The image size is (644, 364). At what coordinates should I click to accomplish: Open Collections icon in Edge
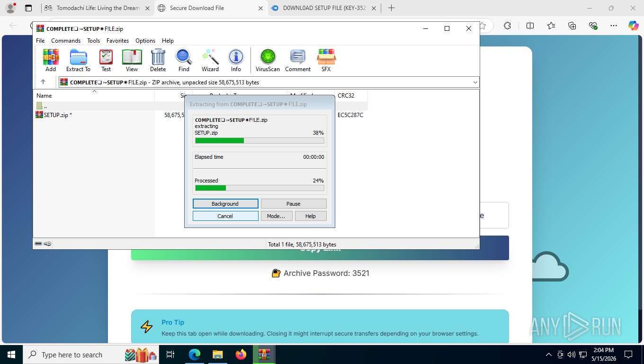pos(572,26)
